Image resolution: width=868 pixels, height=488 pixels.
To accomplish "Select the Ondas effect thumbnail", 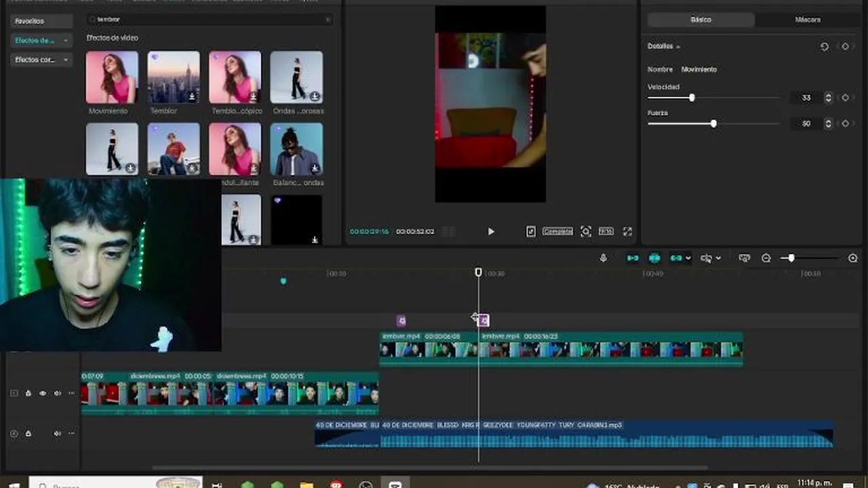I will click(x=296, y=77).
